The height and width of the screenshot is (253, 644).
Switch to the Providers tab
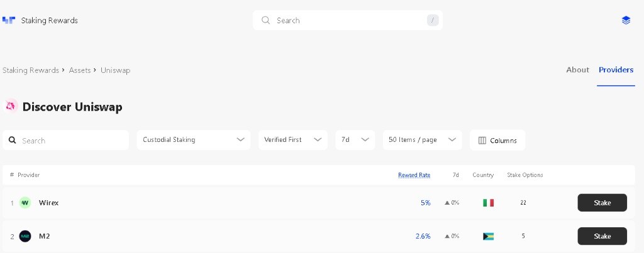tap(616, 70)
